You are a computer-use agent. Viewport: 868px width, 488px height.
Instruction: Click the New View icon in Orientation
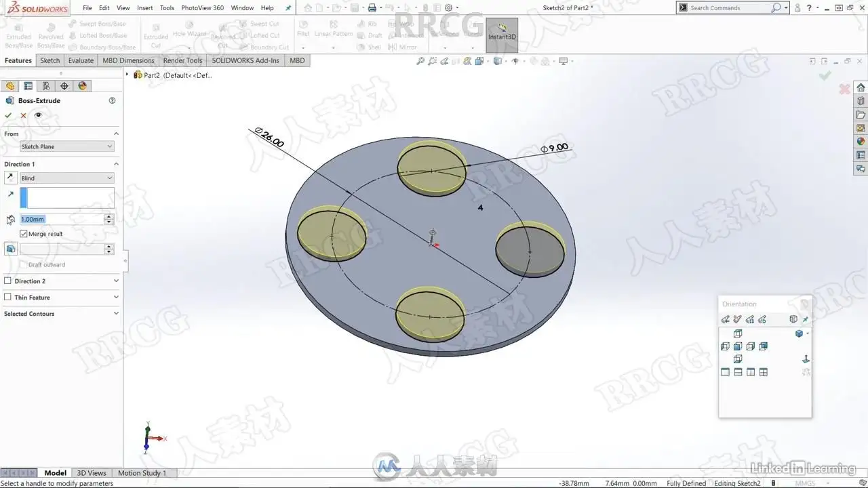tap(737, 319)
